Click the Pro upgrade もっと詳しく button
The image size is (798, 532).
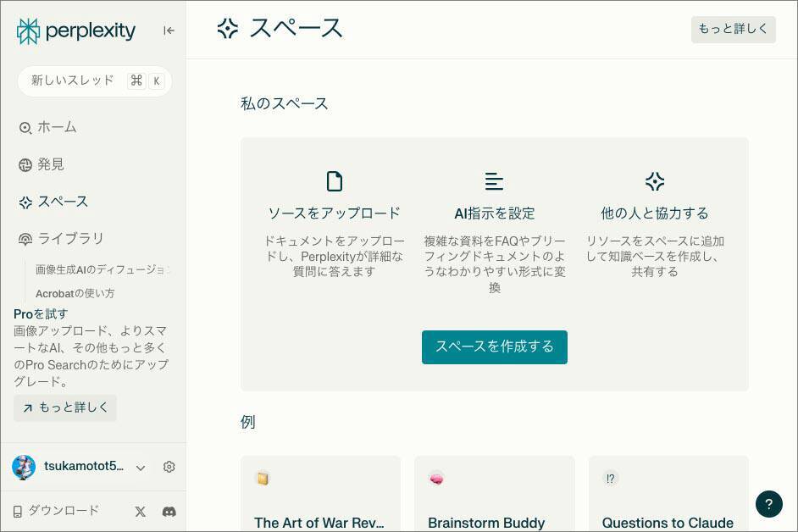[65, 407]
